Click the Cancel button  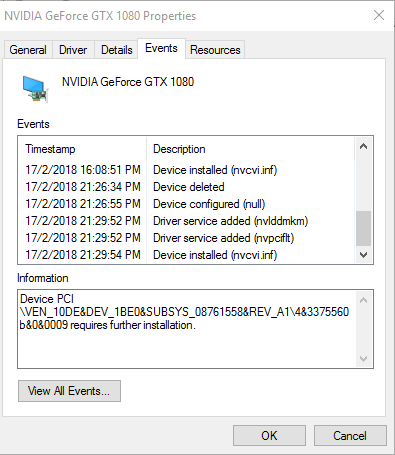(x=350, y=436)
